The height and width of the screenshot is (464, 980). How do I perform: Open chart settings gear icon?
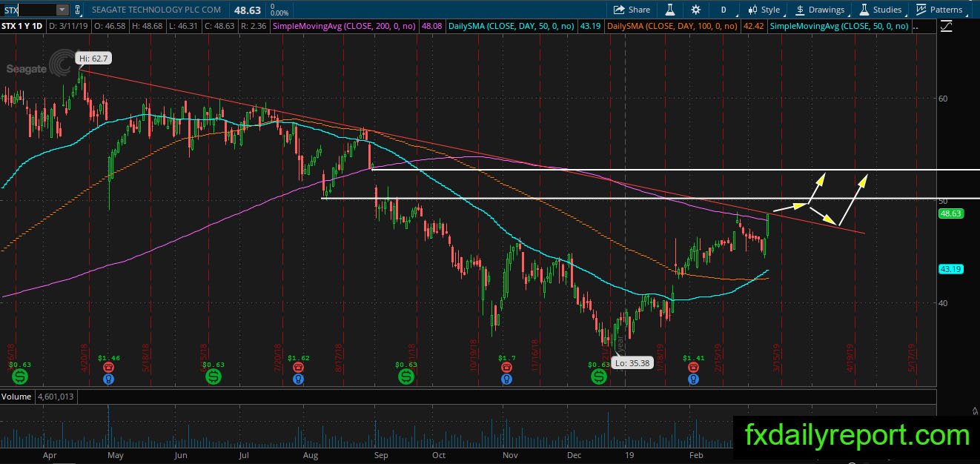(695, 10)
